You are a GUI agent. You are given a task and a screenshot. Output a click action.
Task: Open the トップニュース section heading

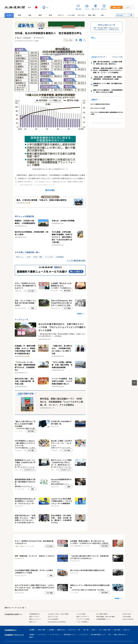21,320
